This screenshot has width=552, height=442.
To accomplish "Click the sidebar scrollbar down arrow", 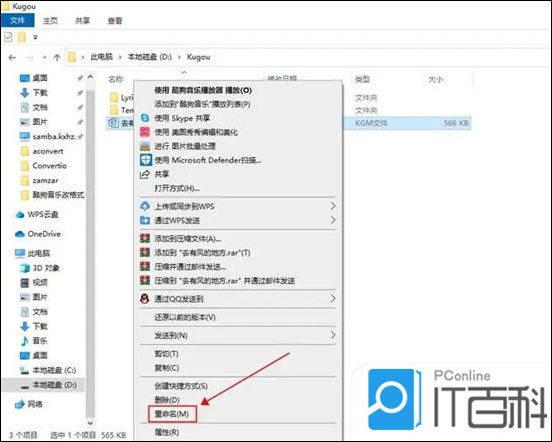I will click(x=90, y=422).
